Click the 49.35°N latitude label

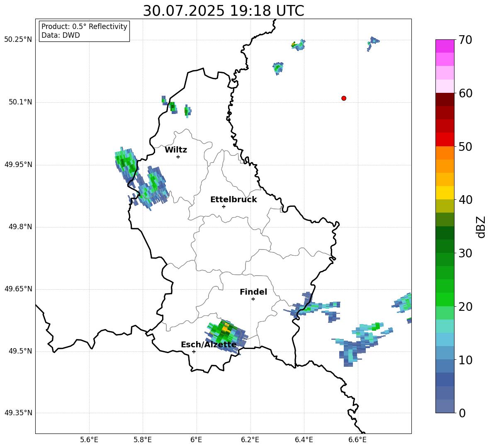(x=18, y=413)
